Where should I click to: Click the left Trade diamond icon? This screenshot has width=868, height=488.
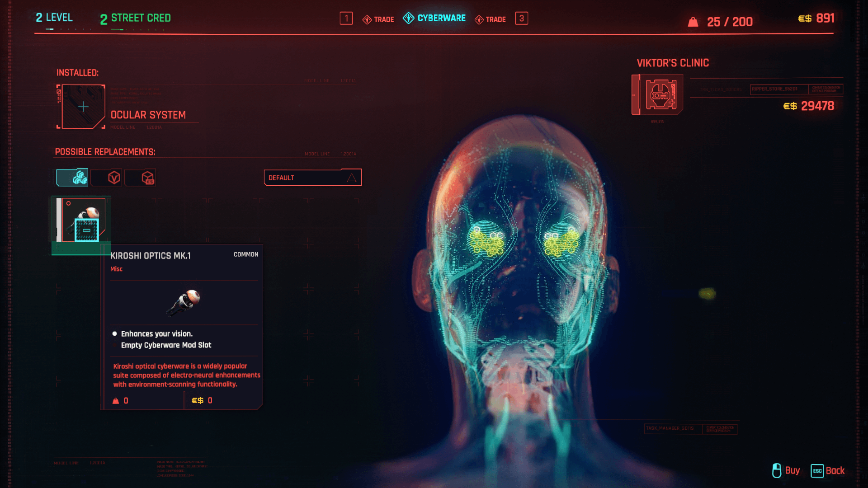[x=367, y=20]
